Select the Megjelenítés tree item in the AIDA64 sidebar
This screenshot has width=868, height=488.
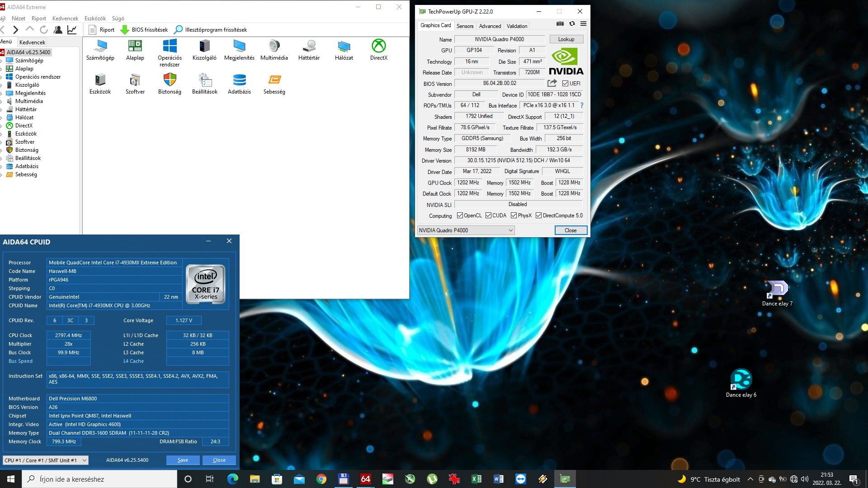pyautogui.click(x=30, y=93)
